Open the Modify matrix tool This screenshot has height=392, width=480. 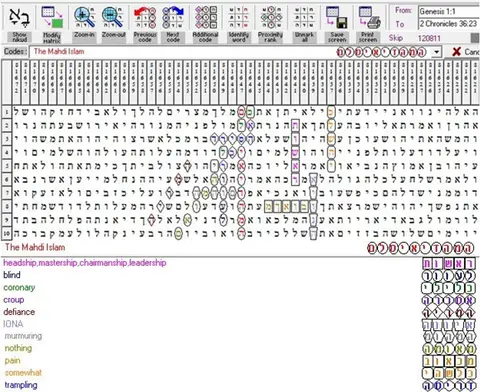(x=52, y=17)
